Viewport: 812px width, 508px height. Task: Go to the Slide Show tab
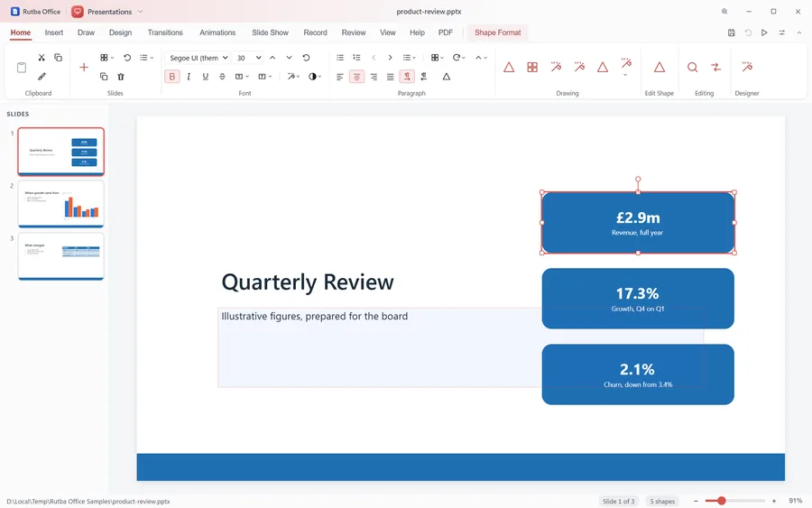pyautogui.click(x=271, y=32)
